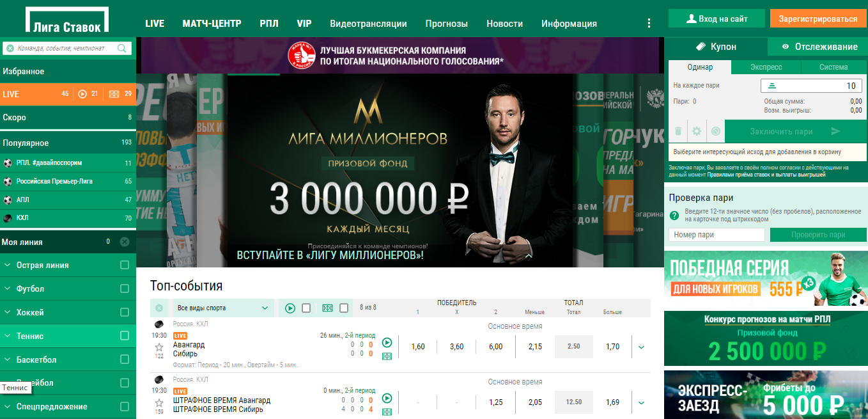Click the Зарегистрироваться button
Screen dimensions: 868x419
coord(818,19)
